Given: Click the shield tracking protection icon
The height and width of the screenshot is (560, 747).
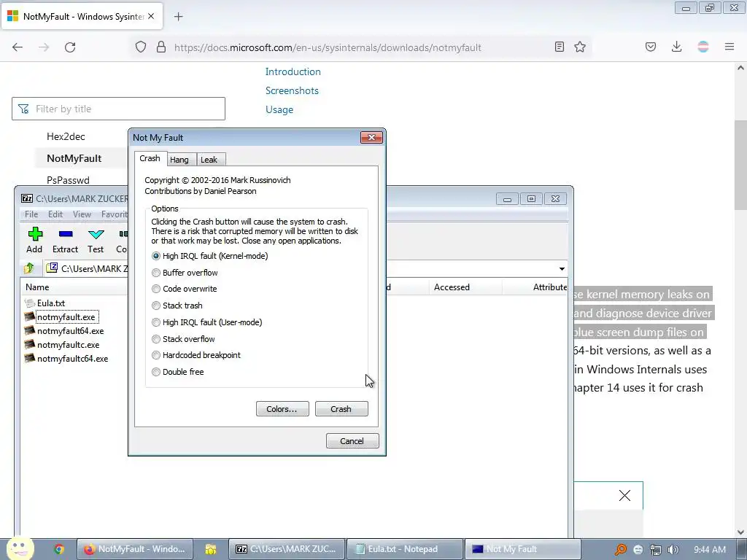Looking at the screenshot, I should click(141, 47).
